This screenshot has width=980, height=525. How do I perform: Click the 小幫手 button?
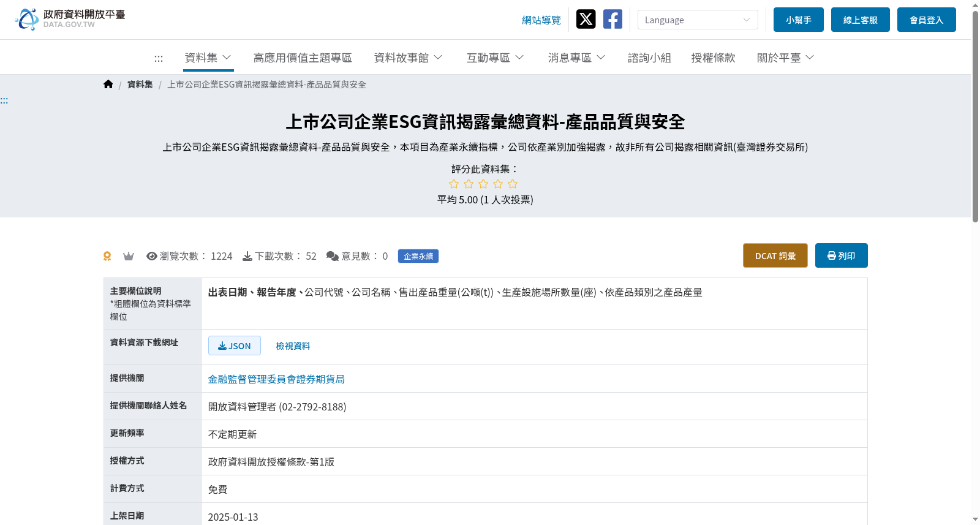click(x=799, y=20)
